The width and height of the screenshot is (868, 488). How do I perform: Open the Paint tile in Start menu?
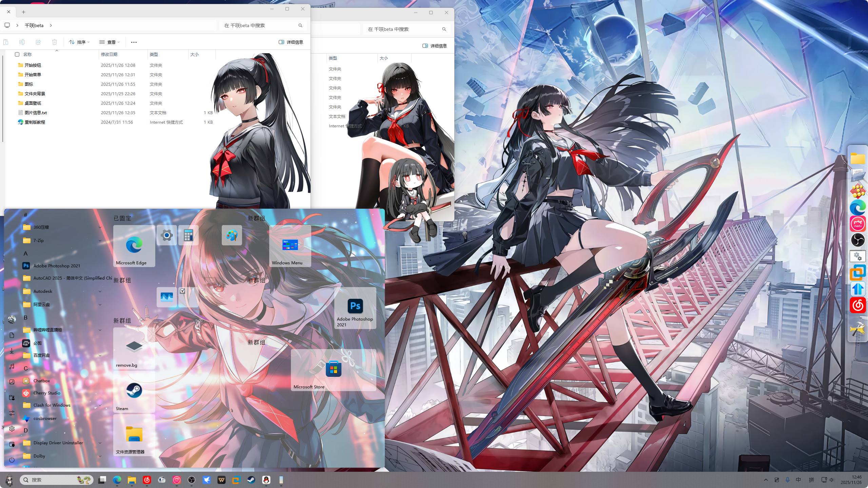[232, 235]
